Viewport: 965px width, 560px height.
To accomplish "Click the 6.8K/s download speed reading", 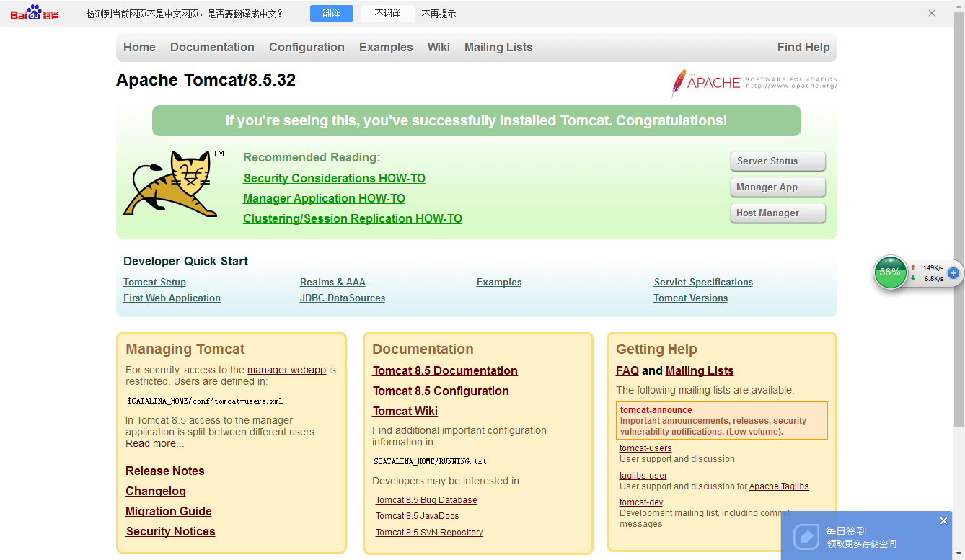I will [934, 278].
